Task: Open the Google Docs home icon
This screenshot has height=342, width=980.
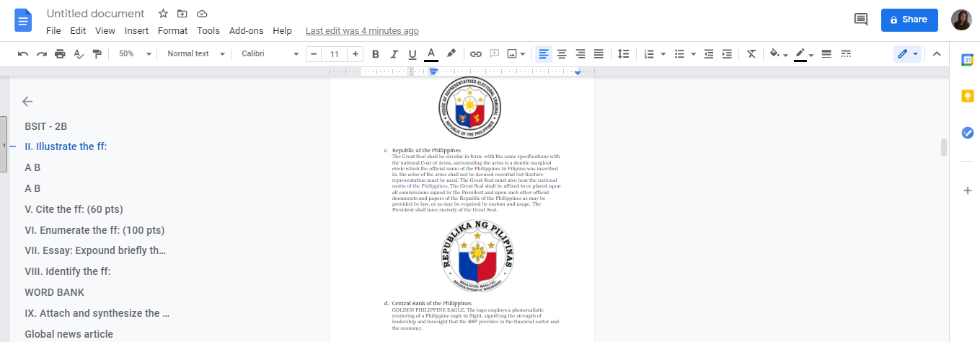Action: (x=24, y=20)
